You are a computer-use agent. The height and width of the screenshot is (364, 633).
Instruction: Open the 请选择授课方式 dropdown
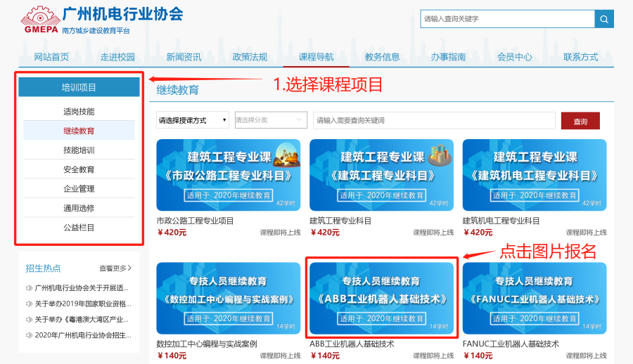point(192,120)
